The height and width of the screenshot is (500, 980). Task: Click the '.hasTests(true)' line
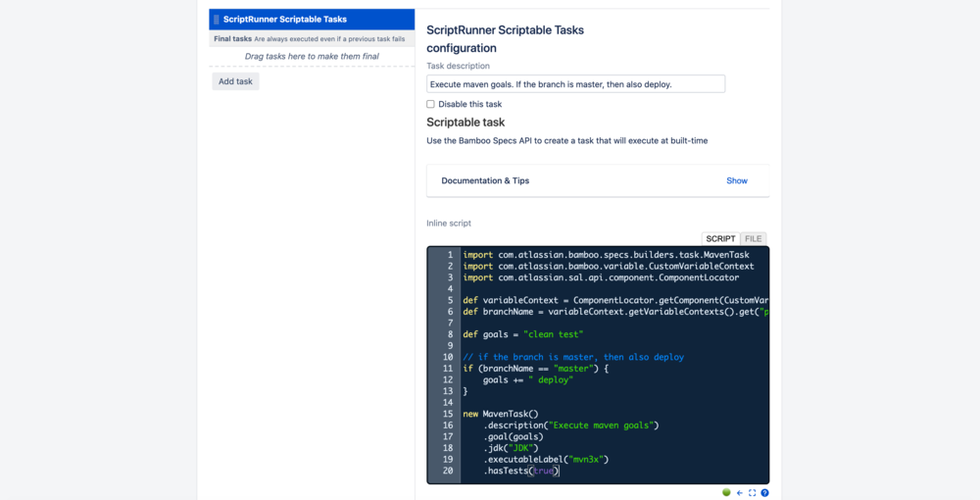pos(521,471)
